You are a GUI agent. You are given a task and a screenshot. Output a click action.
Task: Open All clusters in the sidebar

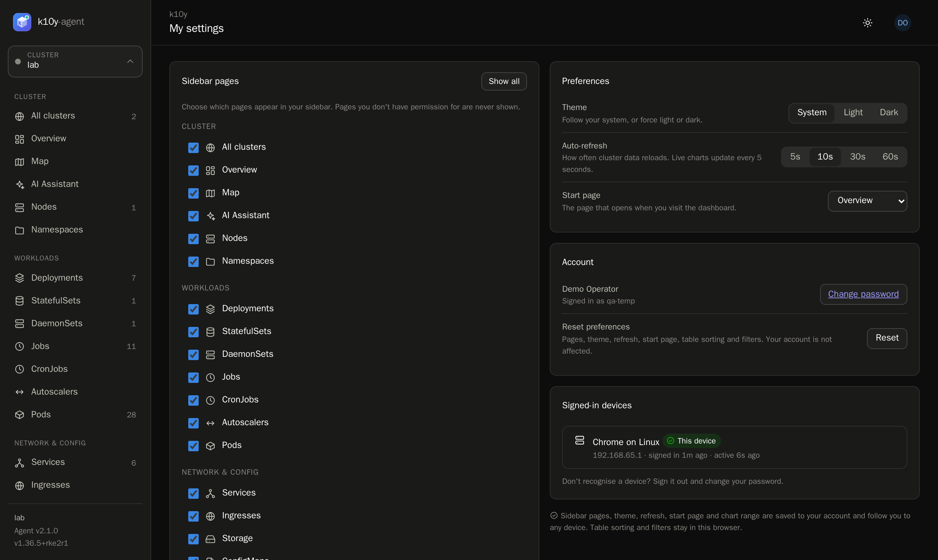pyautogui.click(x=75, y=116)
